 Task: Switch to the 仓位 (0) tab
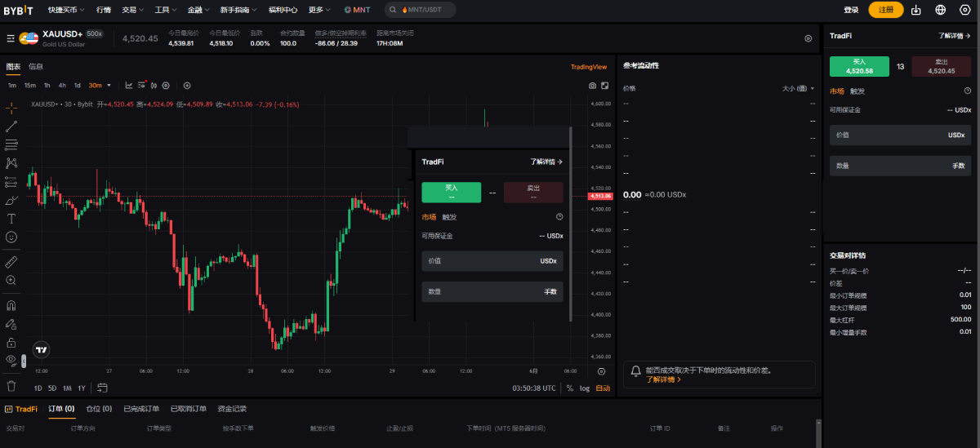(99, 409)
